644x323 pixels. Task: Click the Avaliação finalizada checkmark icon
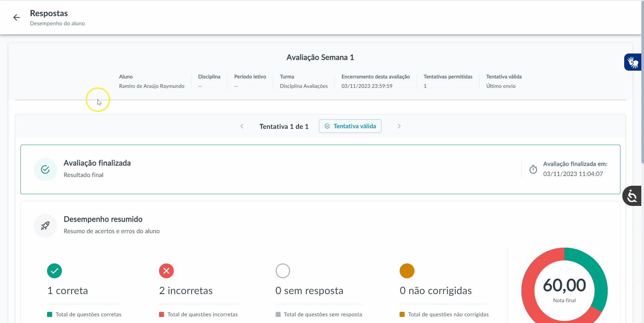[x=45, y=169]
